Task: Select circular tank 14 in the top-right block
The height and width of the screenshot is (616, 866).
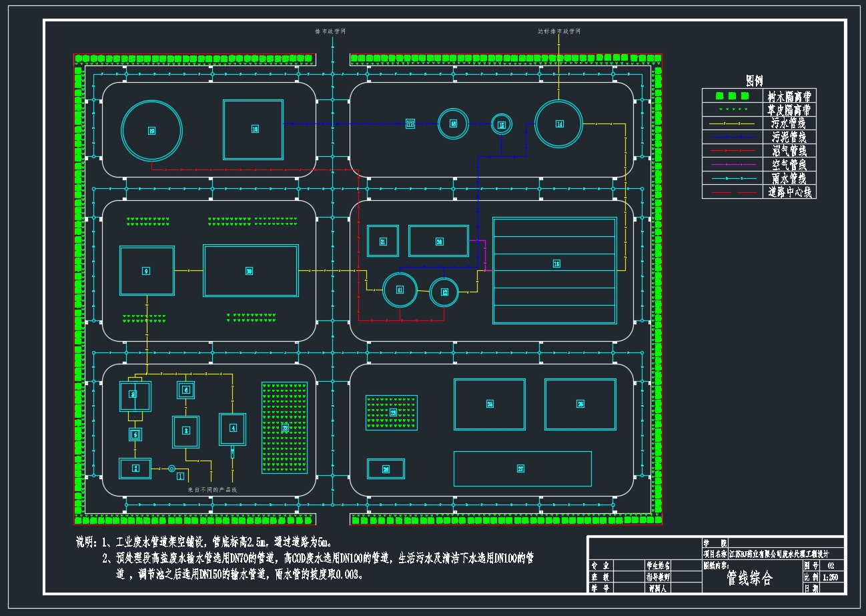Action: coord(559,123)
